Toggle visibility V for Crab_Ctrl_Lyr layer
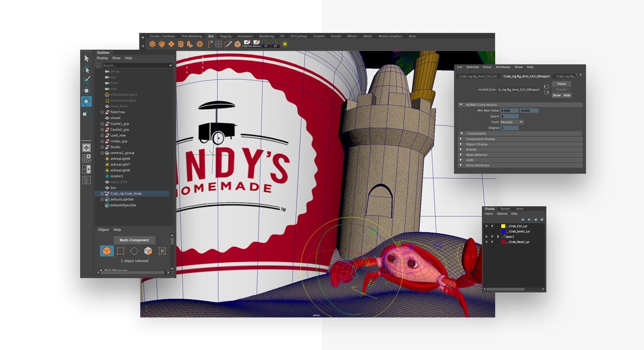Image resolution: width=644 pixels, height=350 pixels. (x=486, y=226)
